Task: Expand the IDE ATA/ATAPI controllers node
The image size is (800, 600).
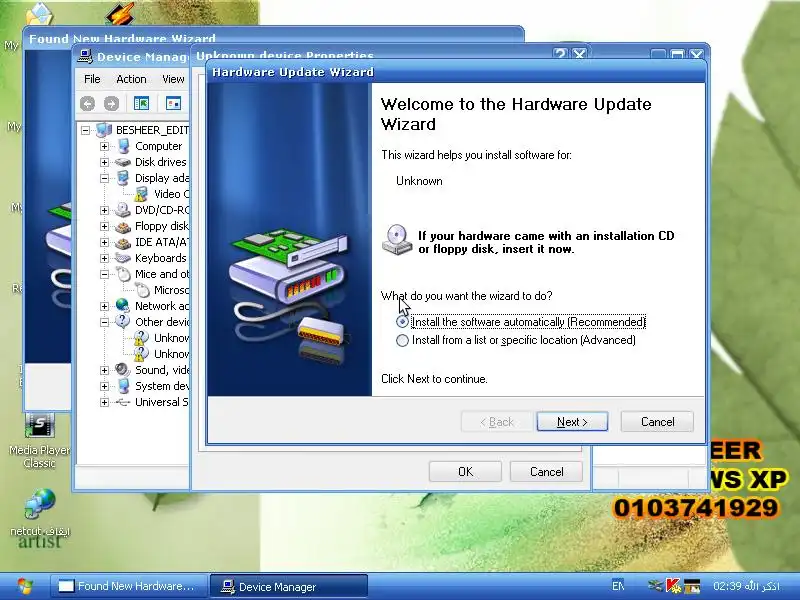Action: click(105, 242)
